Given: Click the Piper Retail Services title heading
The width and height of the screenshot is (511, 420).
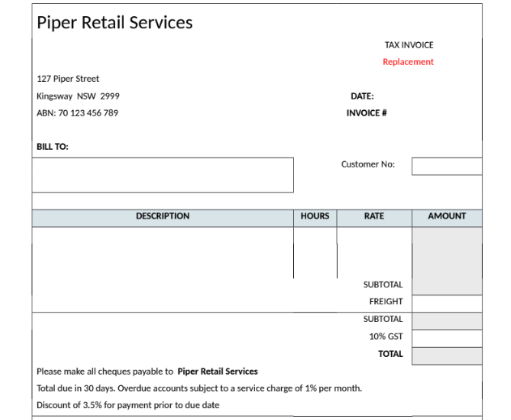Looking at the screenshot, I should tap(114, 23).
